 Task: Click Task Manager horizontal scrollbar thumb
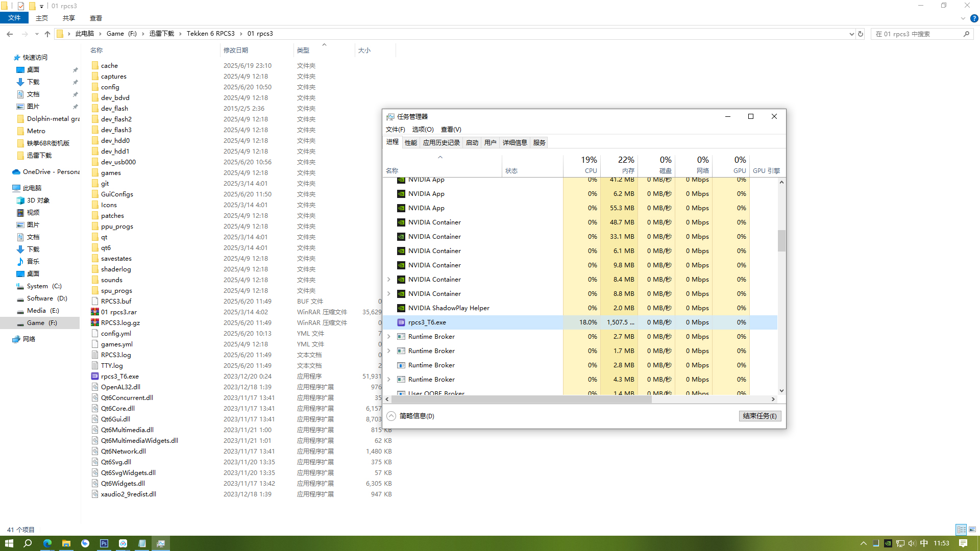pos(521,399)
